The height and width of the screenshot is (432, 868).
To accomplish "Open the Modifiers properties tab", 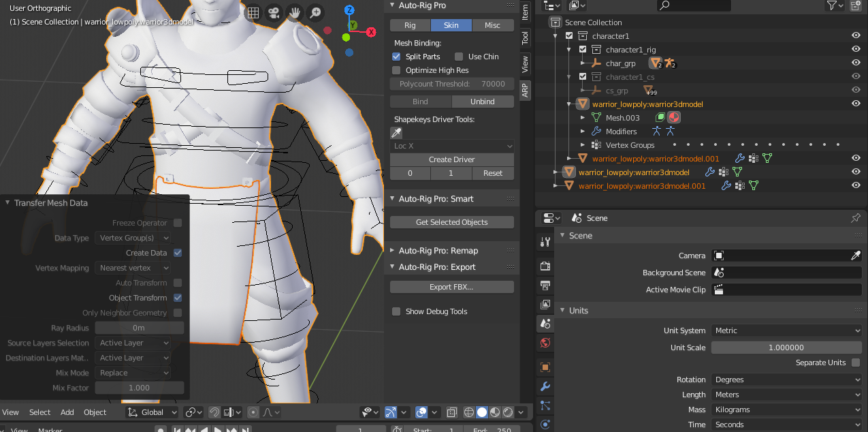I will tap(545, 386).
